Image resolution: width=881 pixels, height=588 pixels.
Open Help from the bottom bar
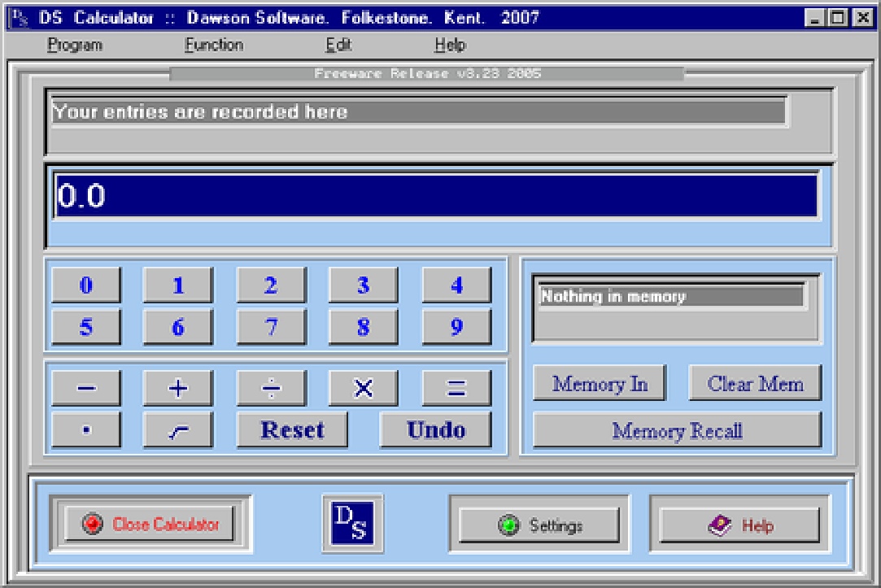pyautogui.click(x=739, y=524)
